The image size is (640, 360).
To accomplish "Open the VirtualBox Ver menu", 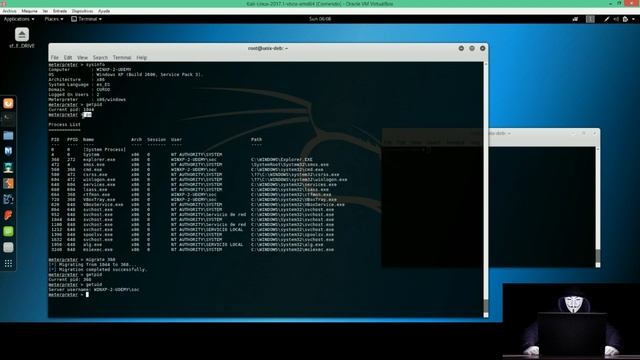I will [x=45, y=11].
